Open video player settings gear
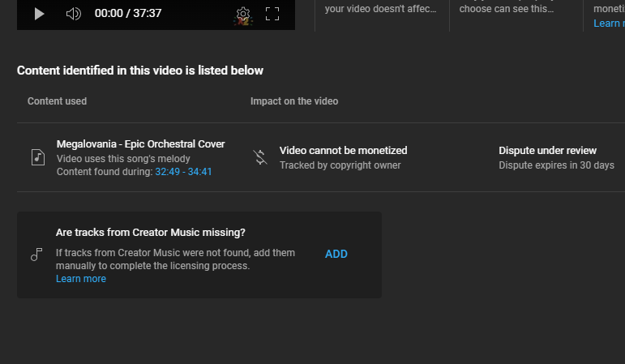625x364 pixels. pos(242,14)
